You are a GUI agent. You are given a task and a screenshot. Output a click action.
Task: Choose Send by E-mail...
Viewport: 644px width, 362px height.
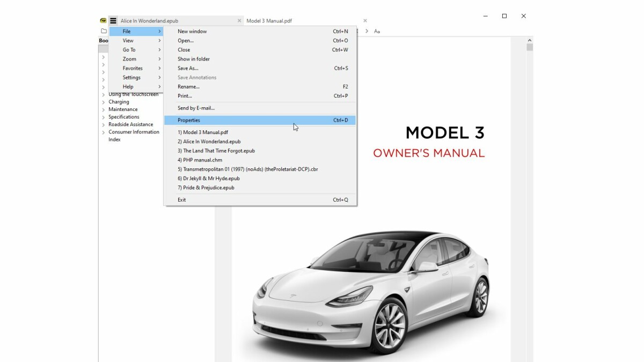[260, 108]
